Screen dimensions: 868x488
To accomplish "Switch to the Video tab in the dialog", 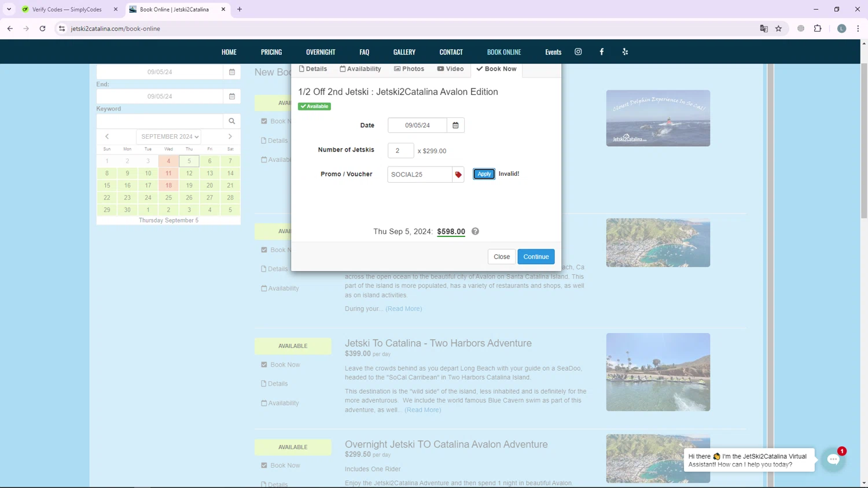I will [450, 69].
